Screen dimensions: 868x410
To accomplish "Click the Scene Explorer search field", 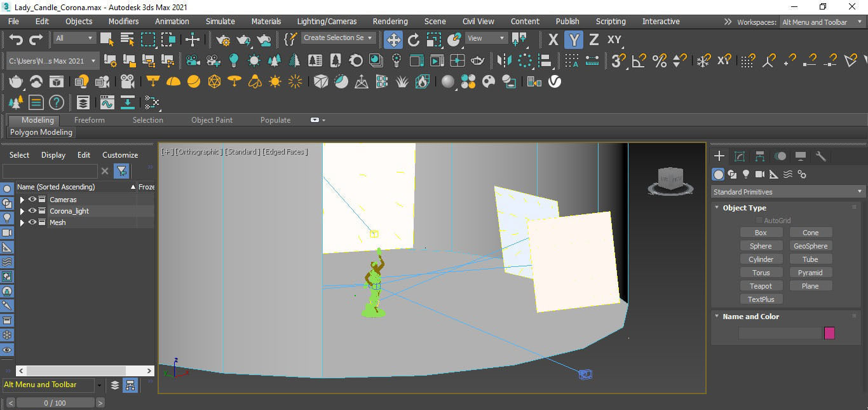I will click(50, 171).
